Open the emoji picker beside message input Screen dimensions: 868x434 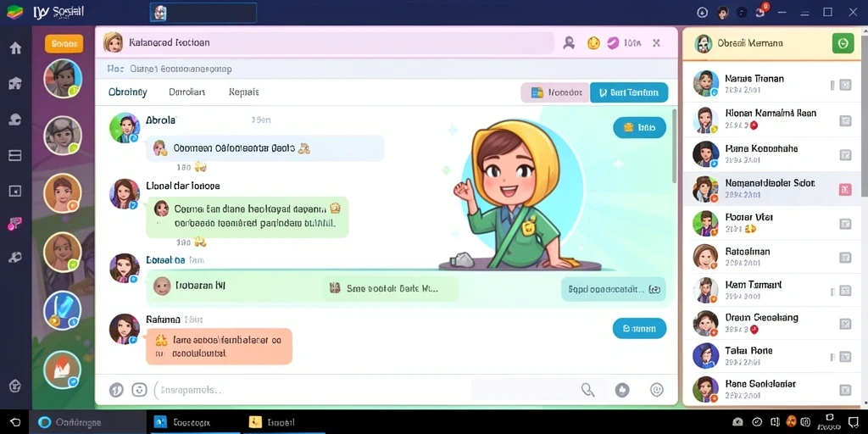[140, 390]
